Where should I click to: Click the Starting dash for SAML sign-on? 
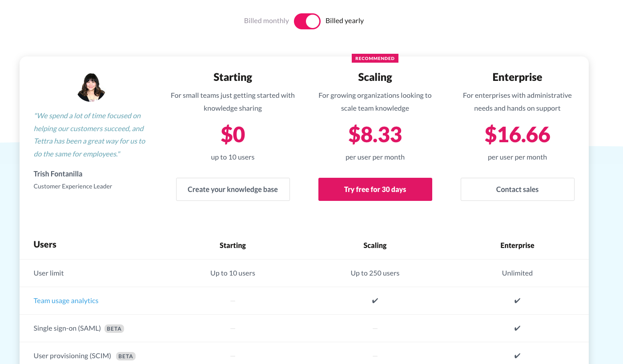tap(233, 328)
